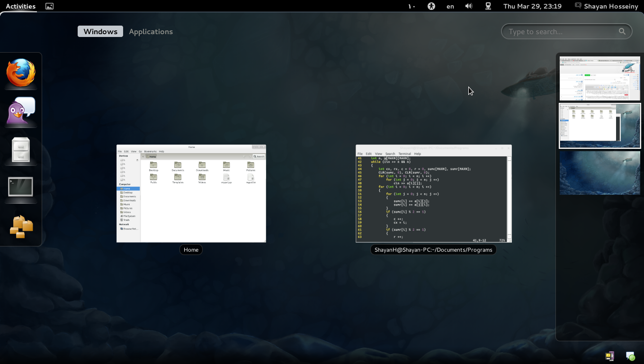Click the universal access icon in top bar

click(431, 6)
